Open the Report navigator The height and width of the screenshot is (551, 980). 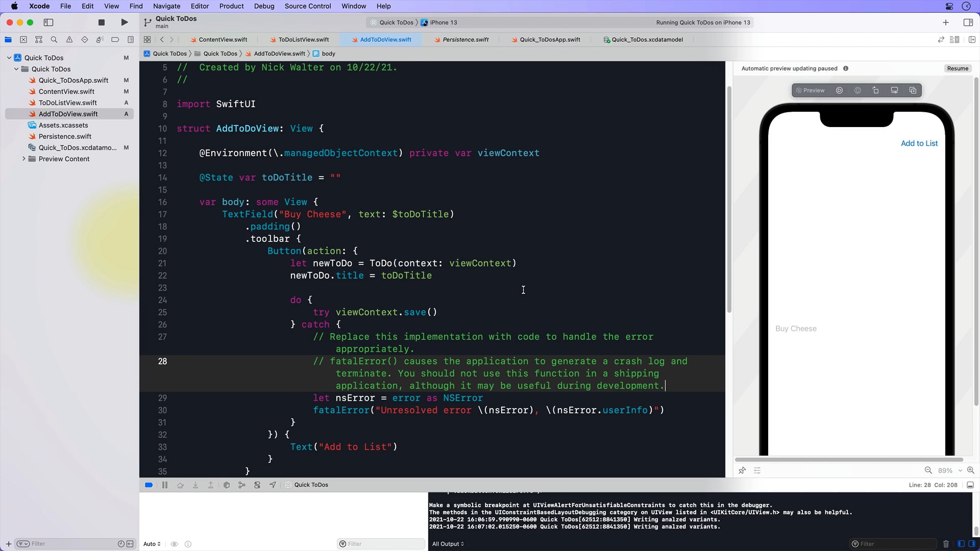pyautogui.click(x=131, y=39)
